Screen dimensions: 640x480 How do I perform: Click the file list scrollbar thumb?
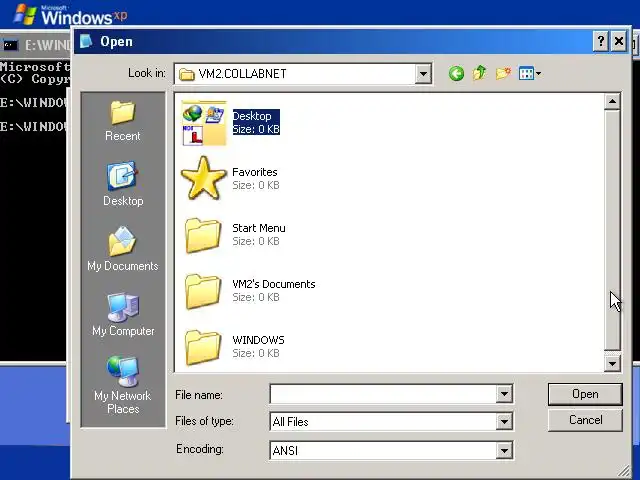point(612,230)
